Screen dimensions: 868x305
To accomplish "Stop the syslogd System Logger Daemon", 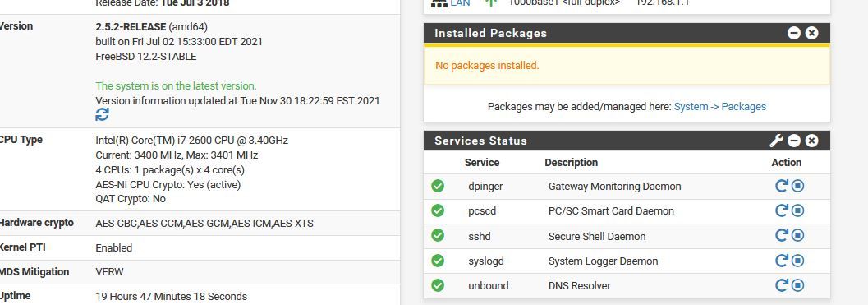I will point(797,261).
